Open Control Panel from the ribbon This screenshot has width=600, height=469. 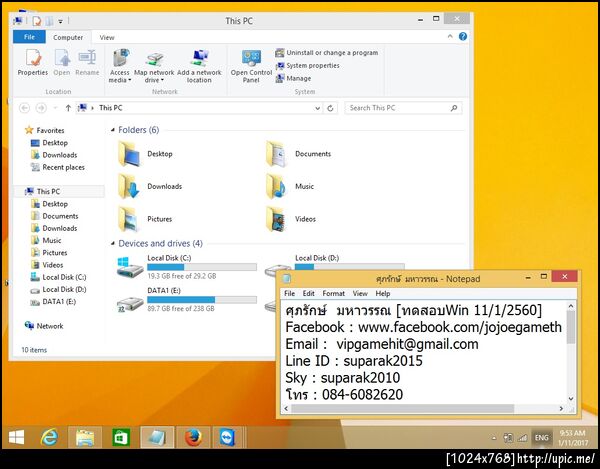pyautogui.click(x=251, y=66)
